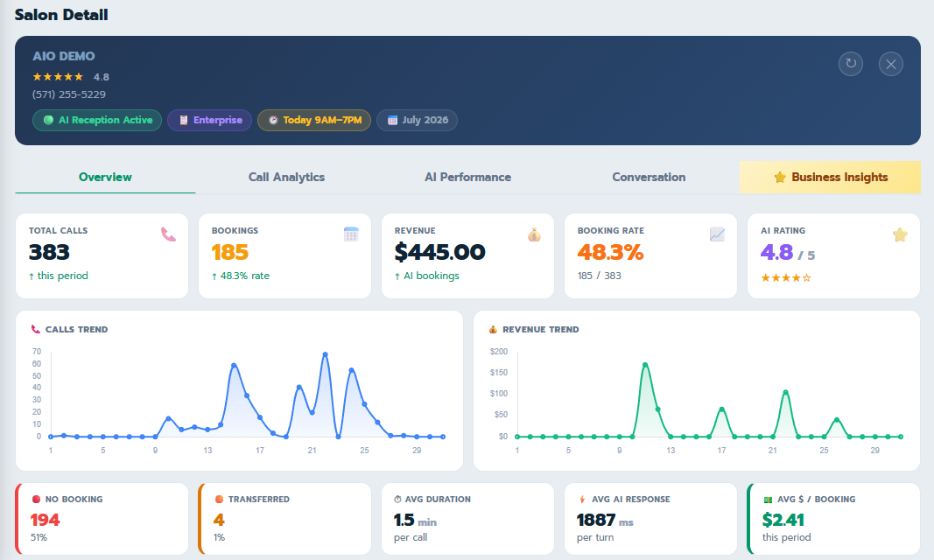
Task: Click the refresh icon in the salon header
Action: pos(851,64)
